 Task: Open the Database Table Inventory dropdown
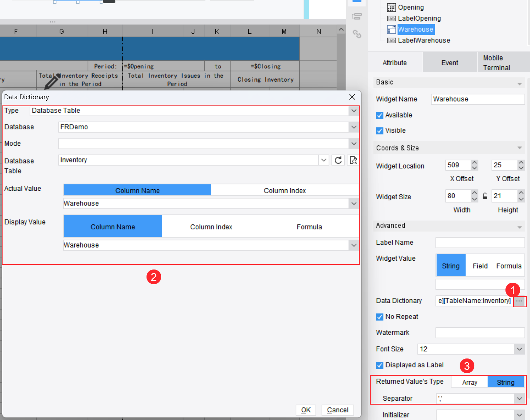point(323,160)
